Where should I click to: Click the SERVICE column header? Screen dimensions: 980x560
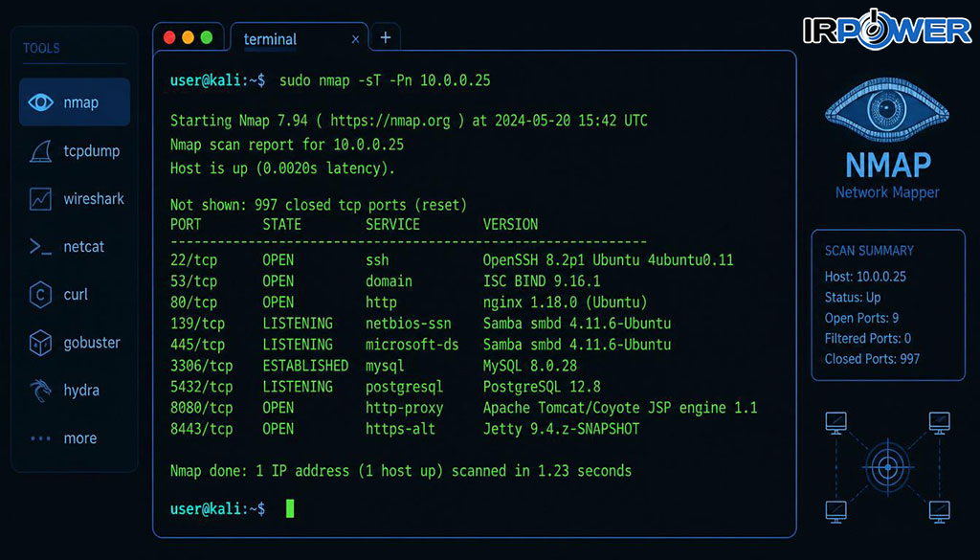[x=392, y=224]
